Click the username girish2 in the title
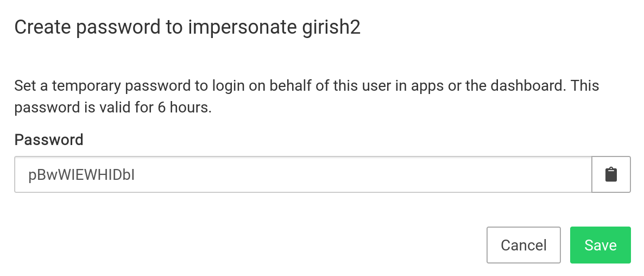The width and height of the screenshot is (644, 276). pos(331,27)
